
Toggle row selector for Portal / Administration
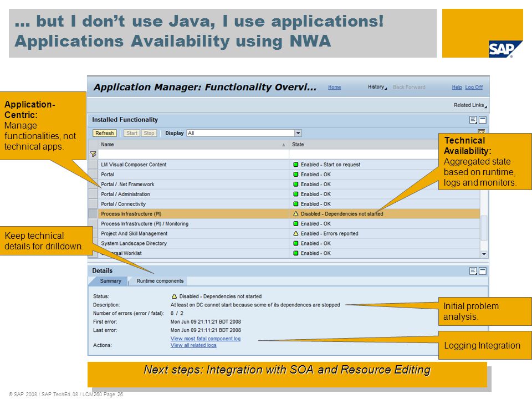(93, 194)
